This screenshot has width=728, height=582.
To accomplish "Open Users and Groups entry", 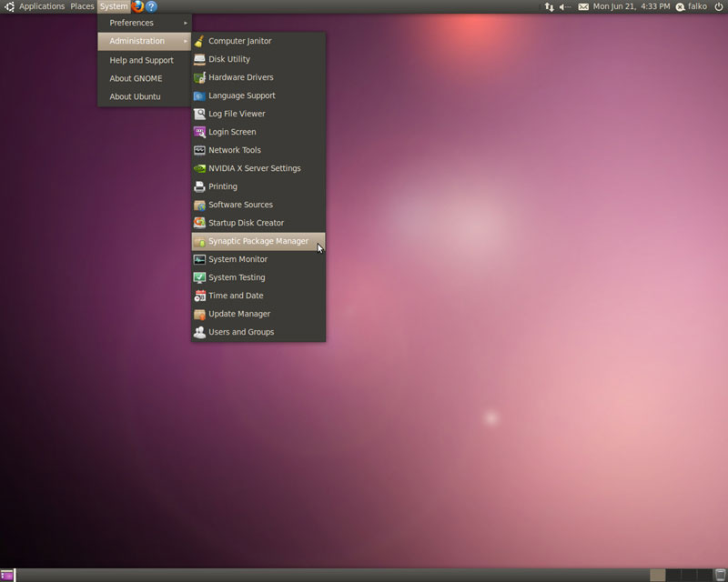I will coord(258,332).
